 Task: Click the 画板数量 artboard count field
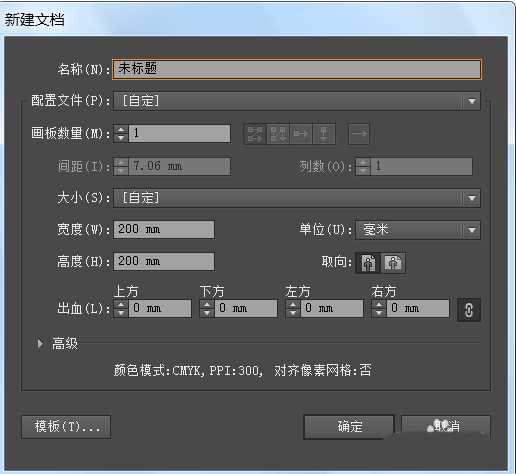click(x=179, y=133)
